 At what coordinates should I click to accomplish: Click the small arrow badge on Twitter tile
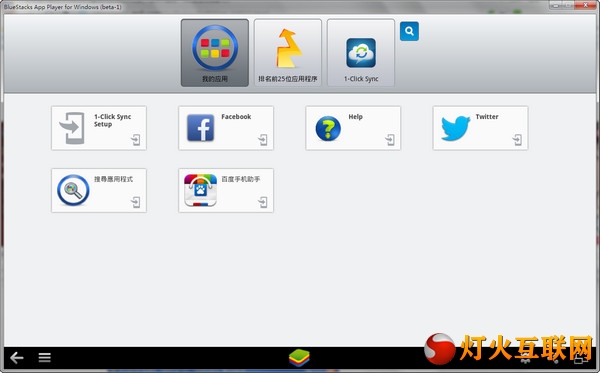(517, 140)
